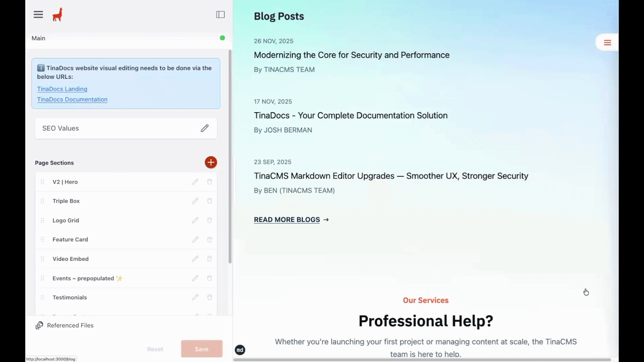Collapse the sidebar with the panel toggle icon

click(220, 15)
